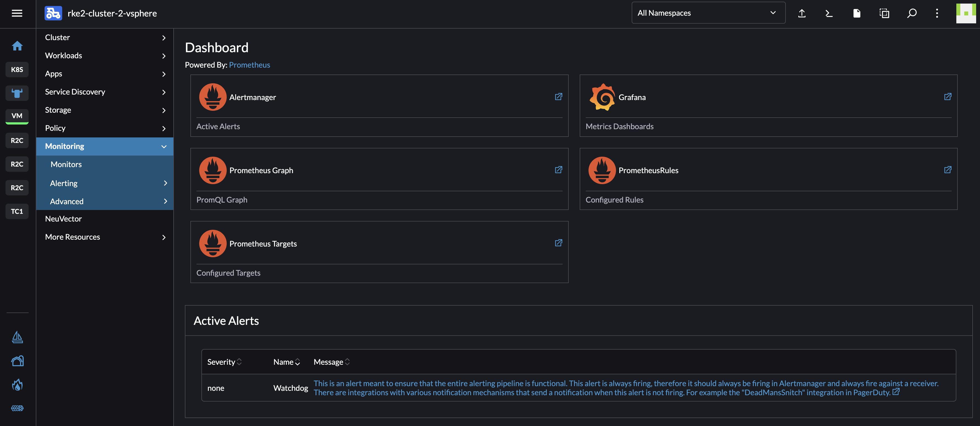
Task: Click the Active Alerts section heading
Action: click(226, 321)
